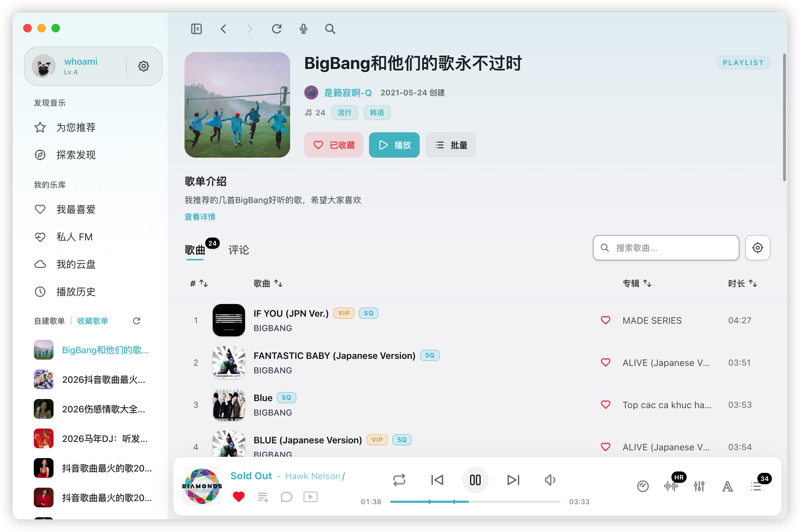The width and height of the screenshot is (800, 532).
Task: Click the whoami profile avatar
Action: [44, 66]
